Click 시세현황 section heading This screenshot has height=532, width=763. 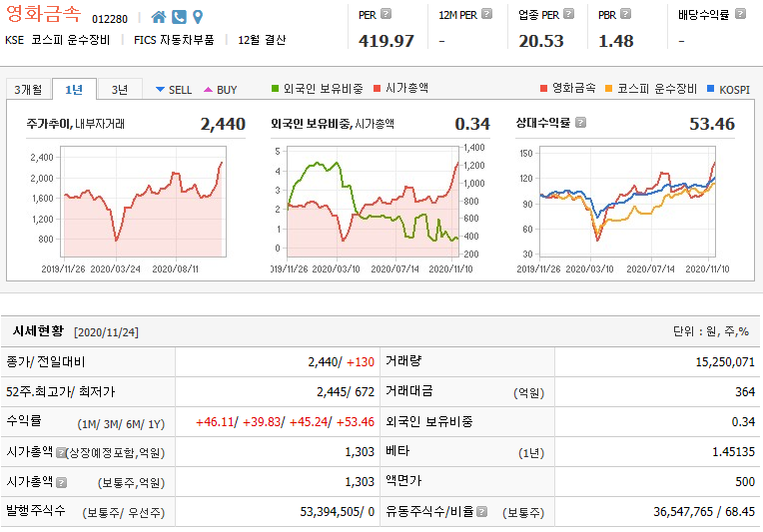click(38, 331)
